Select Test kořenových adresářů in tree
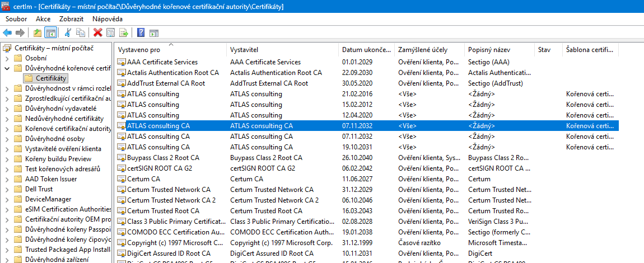Screen dimensions: 644x263 [62, 168]
